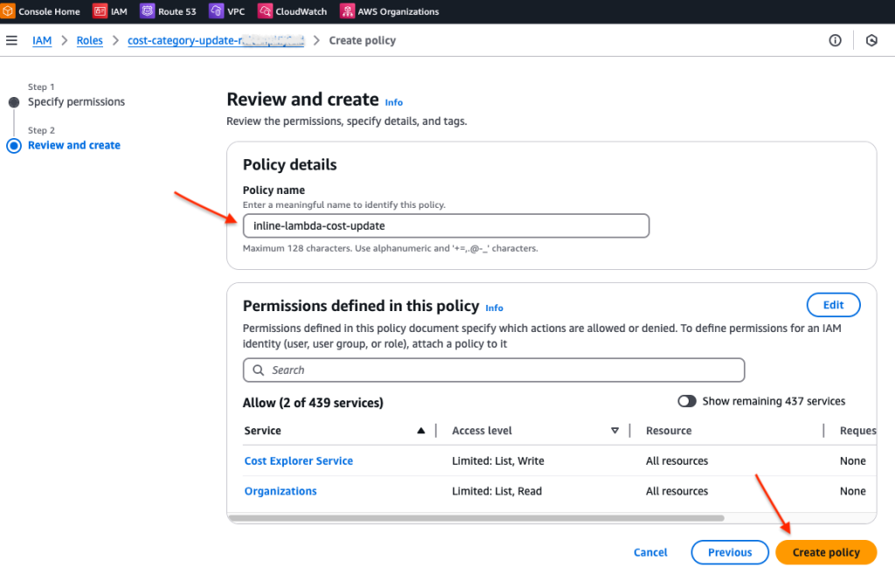Click the search box in Permissions section

(x=493, y=370)
